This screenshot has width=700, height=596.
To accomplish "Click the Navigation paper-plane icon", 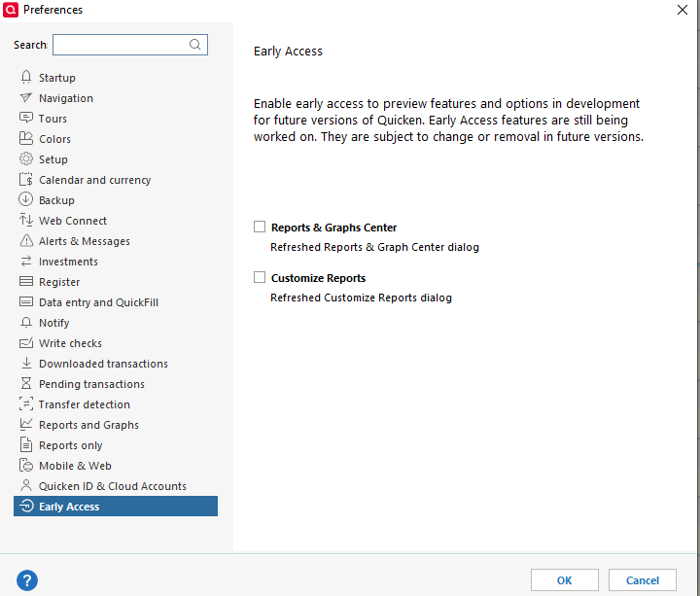I will click(26, 97).
